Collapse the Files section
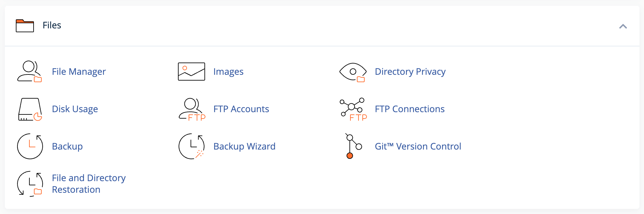Viewport: 644px width, 214px height. (x=623, y=27)
